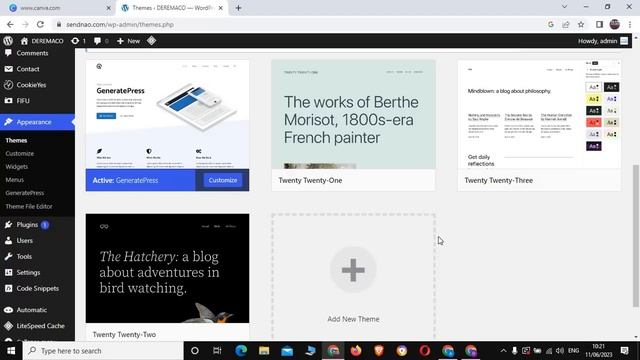Click the Customize button on GeneratePress

[222, 180]
